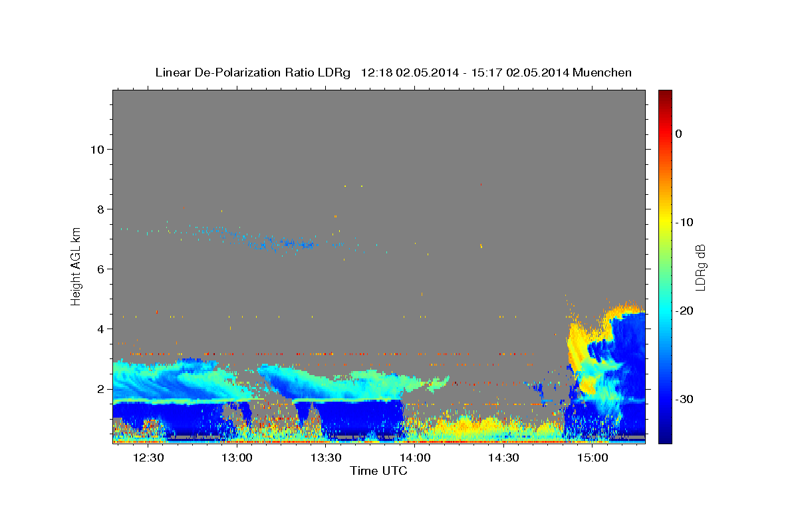Click the end time '15:17 02.05.2014' in title
Image resolution: width=798 pixels, height=532 pixels.
[520, 72]
